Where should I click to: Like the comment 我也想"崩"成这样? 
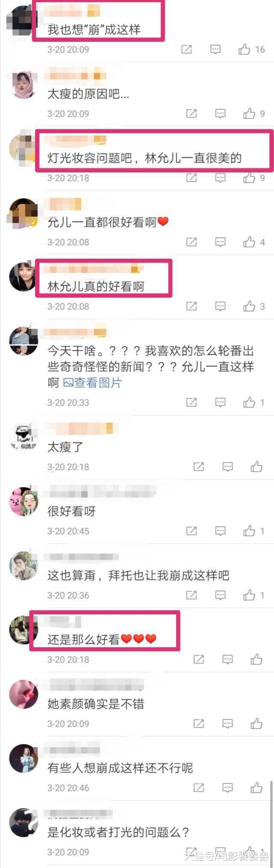[x=245, y=50]
